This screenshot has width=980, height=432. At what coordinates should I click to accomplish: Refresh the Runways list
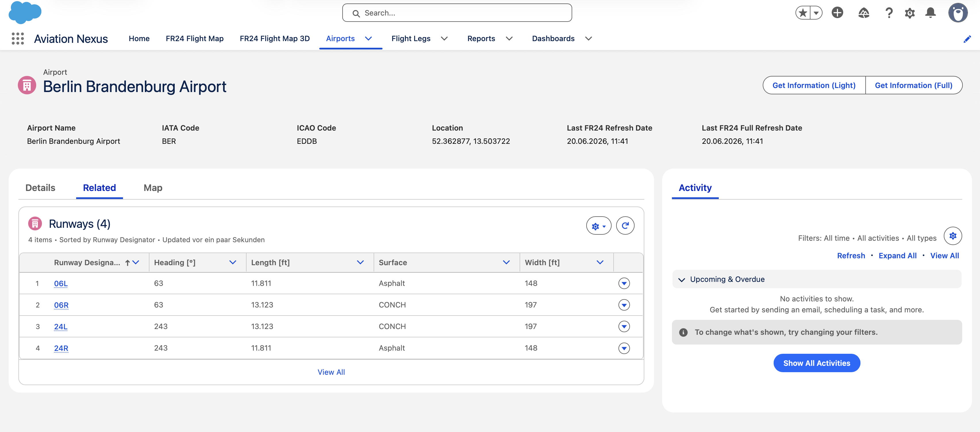pyautogui.click(x=625, y=226)
